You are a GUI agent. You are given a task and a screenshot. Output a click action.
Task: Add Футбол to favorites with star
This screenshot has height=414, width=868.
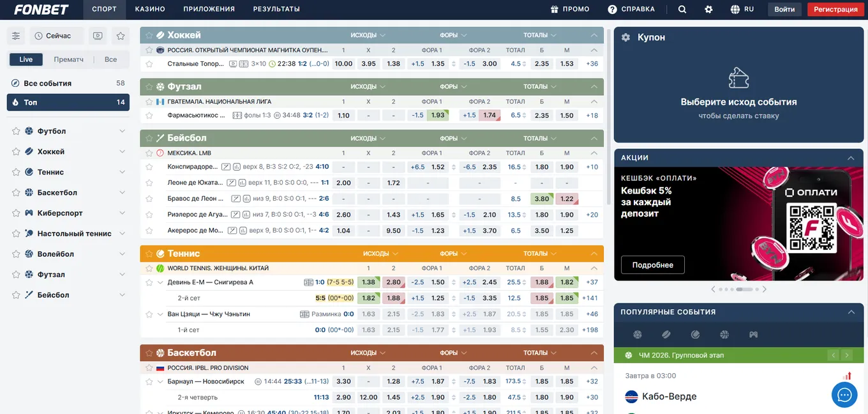click(16, 131)
